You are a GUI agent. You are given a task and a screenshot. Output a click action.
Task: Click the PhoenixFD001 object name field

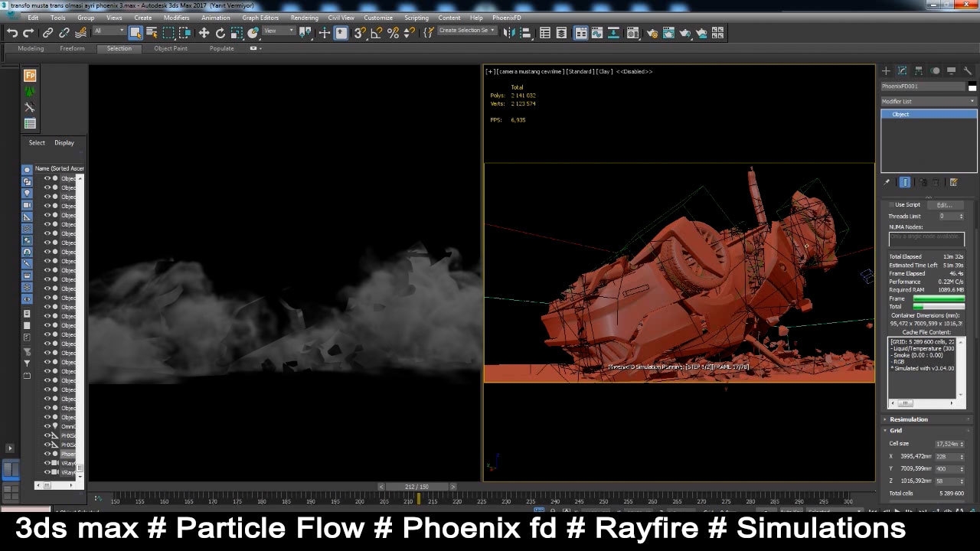(x=923, y=86)
